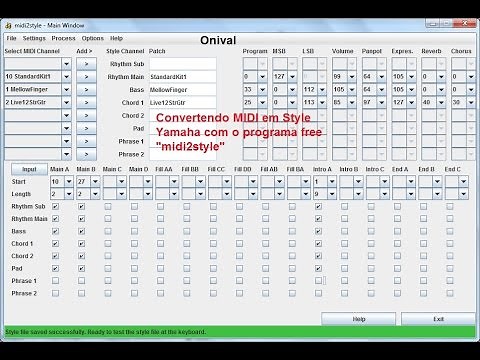
Task: Click the midi2style title bar icon
Action: [9, 26]
